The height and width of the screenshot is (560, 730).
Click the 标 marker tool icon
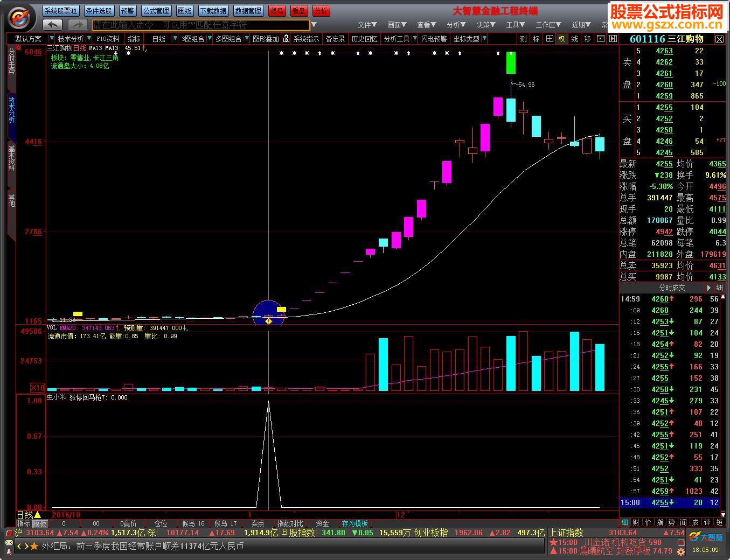click(537, 39)
